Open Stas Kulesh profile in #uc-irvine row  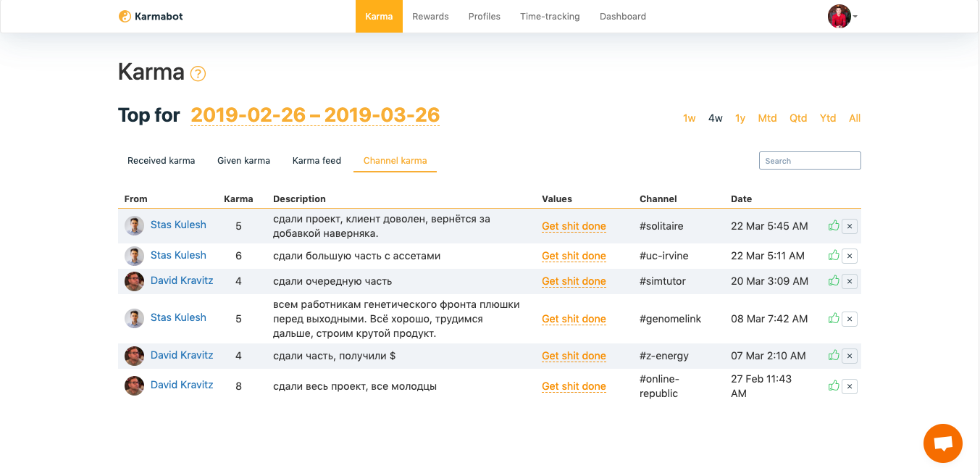point(178,255)
